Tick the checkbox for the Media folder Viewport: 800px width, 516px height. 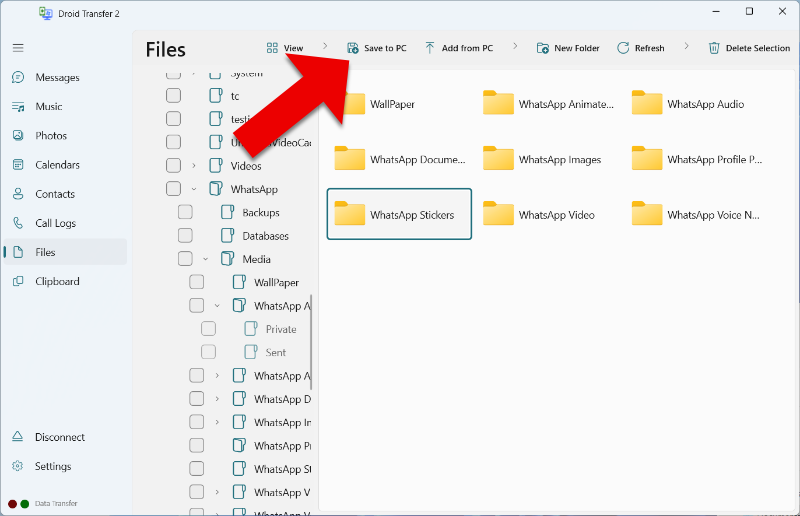pyautogui.click(x=185, y=259)
